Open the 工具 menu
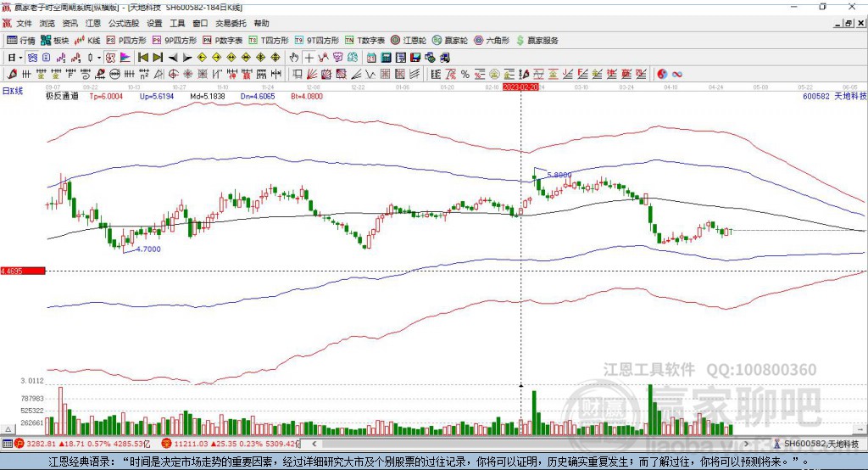This screenshot has height=470, width=868. pos(177,23)
